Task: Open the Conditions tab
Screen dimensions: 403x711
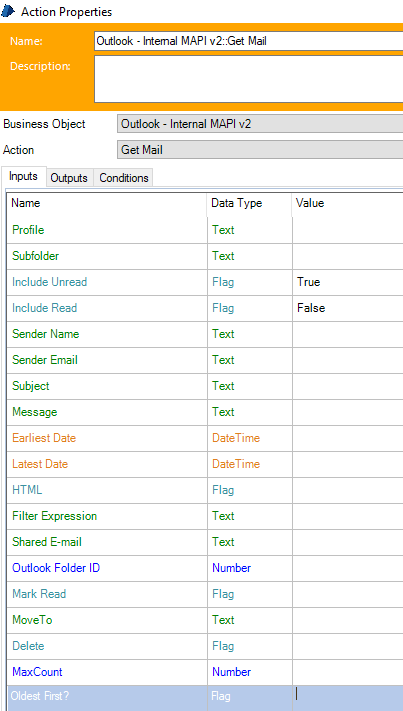Action: click(x=124, y=178)
